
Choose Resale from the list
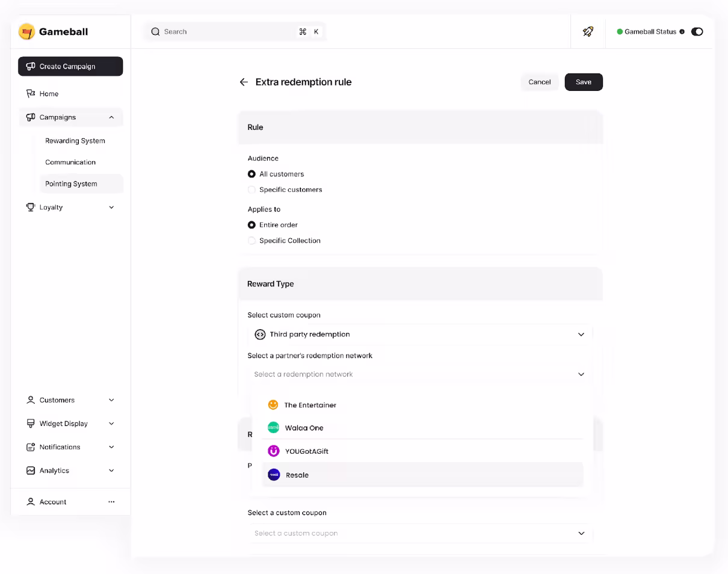pos(423,475)
